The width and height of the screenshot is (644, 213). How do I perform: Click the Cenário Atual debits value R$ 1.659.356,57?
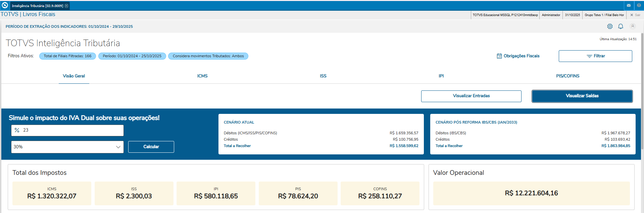[404, 133]
